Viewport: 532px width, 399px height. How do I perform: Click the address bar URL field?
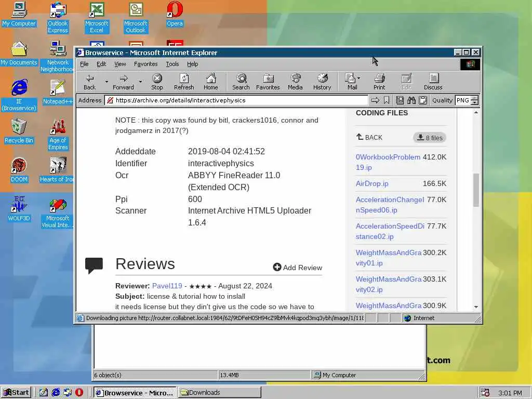[236, 100]
